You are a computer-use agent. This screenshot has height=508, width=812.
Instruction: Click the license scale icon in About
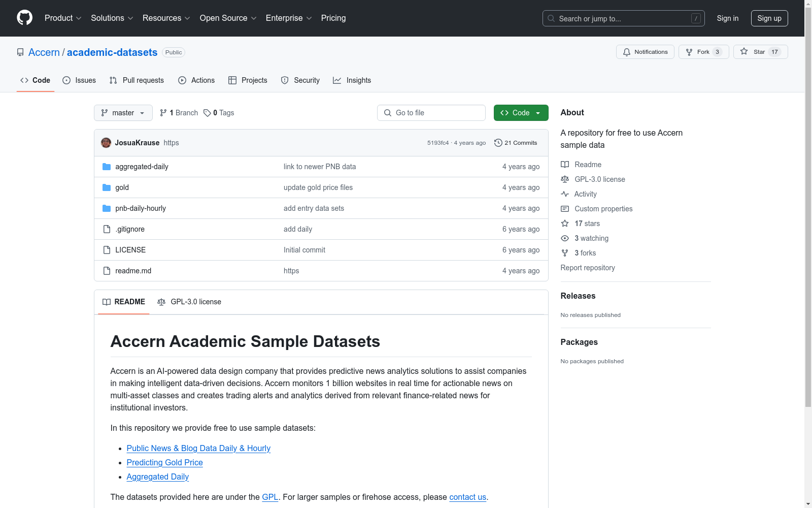click(565, 179)
